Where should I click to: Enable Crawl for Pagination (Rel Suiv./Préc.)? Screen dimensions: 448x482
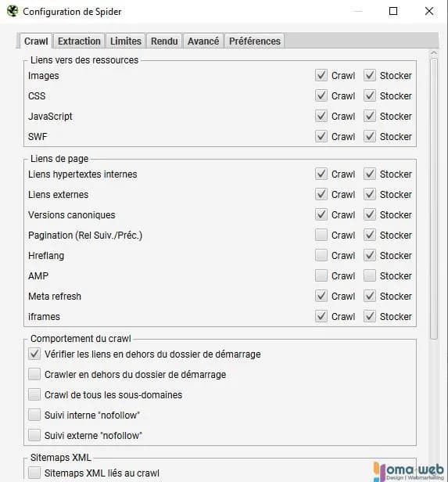321,236
